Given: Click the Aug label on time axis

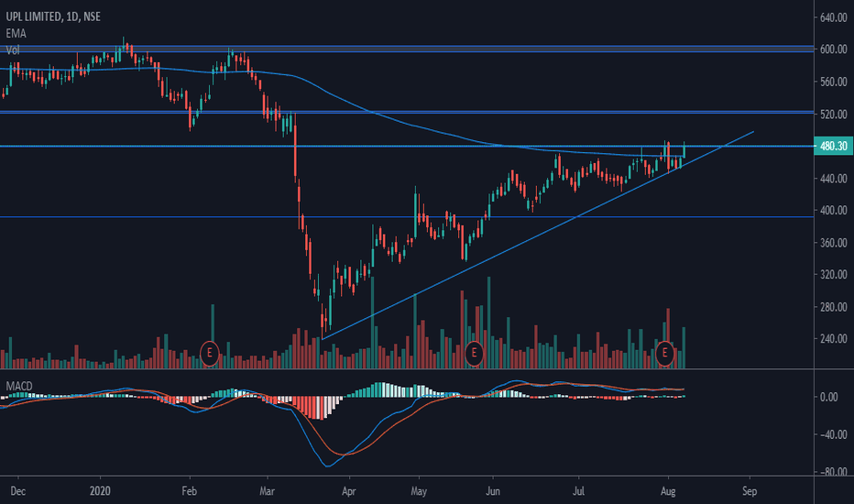Looking at the screenshot, I should click(x=668, y=491).
